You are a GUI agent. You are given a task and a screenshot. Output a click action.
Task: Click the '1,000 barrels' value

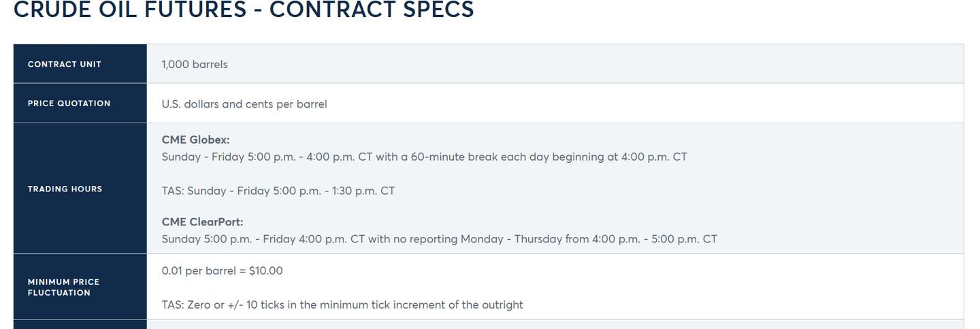coord(195,64)
